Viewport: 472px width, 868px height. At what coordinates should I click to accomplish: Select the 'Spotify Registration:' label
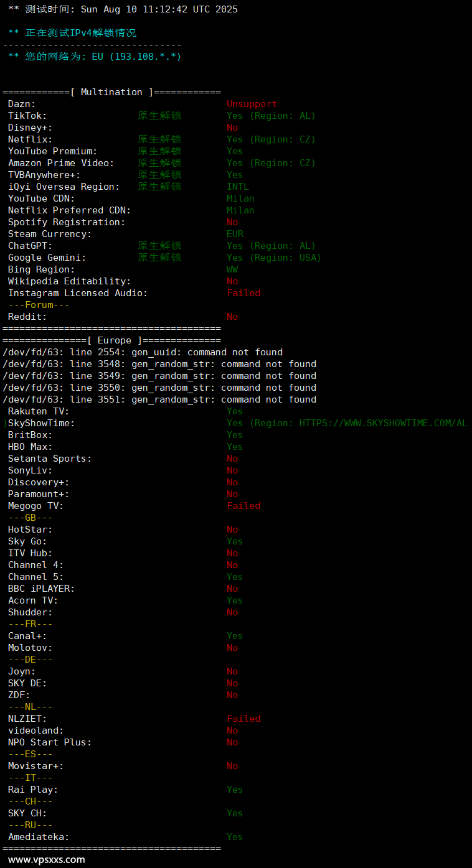click(x=67, y=222)
